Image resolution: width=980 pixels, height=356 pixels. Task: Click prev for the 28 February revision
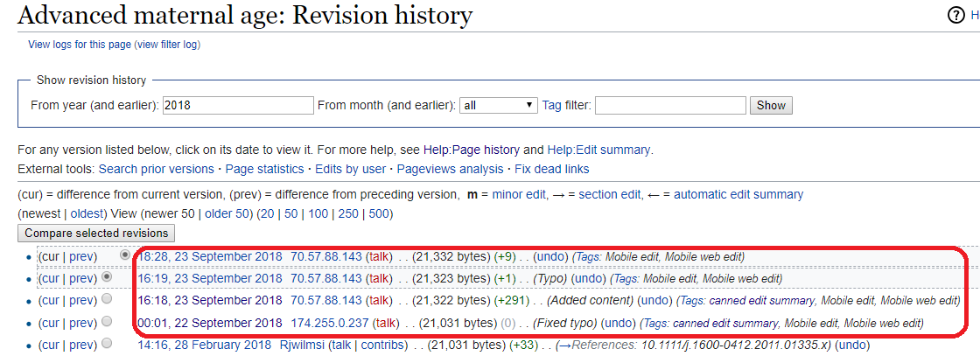[82, 345]
